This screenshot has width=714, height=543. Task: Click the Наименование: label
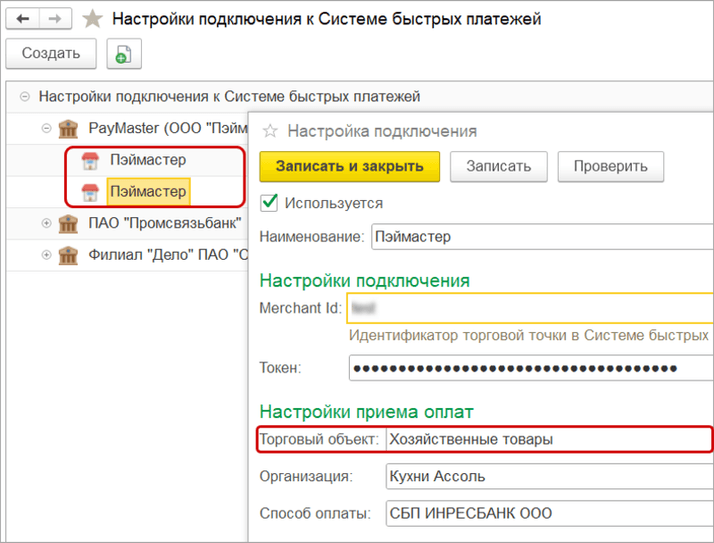click(312, 236)
